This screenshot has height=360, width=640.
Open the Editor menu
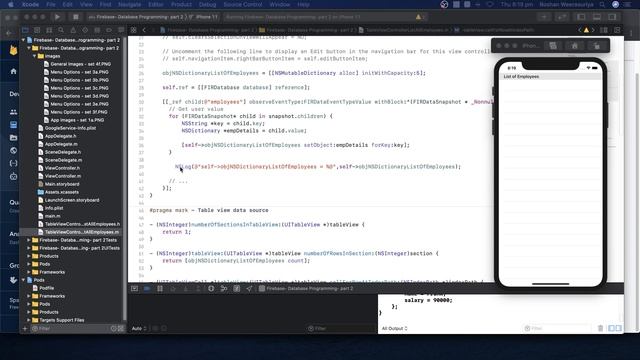[156, 4]
